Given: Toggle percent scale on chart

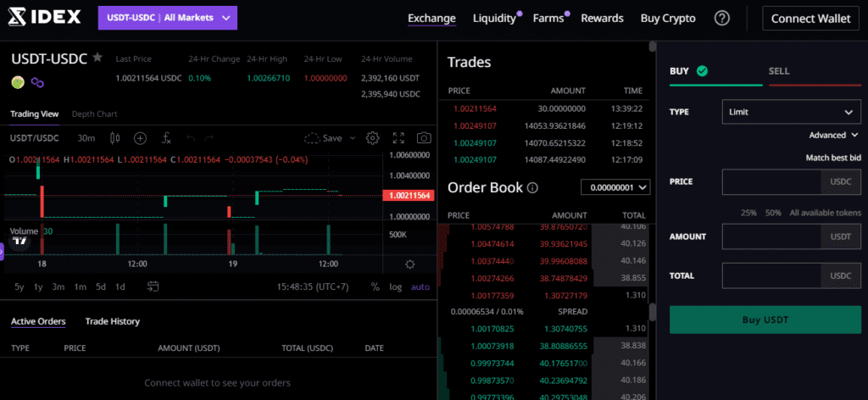Looking at the screenshot, I should 376,286.
